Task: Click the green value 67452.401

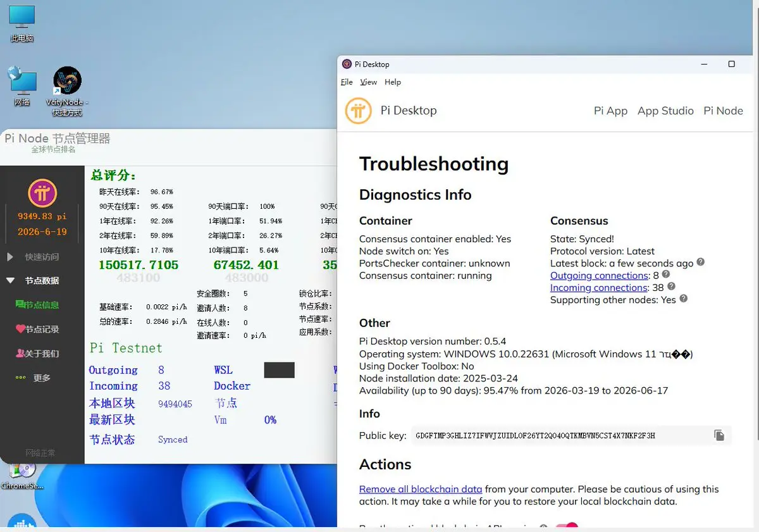Action: click(246, 265)
